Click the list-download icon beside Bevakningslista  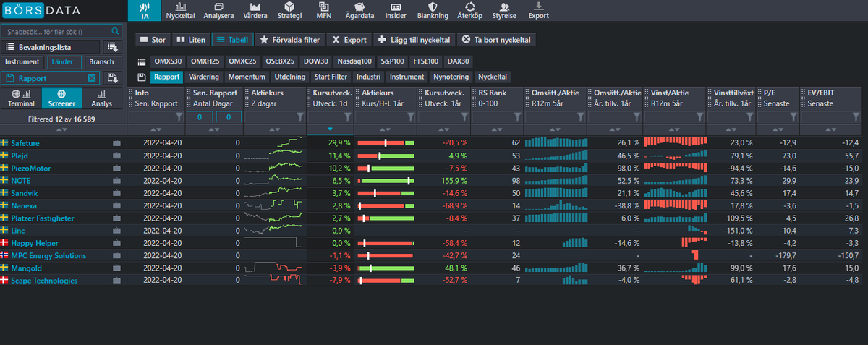[x=112, y=47]
